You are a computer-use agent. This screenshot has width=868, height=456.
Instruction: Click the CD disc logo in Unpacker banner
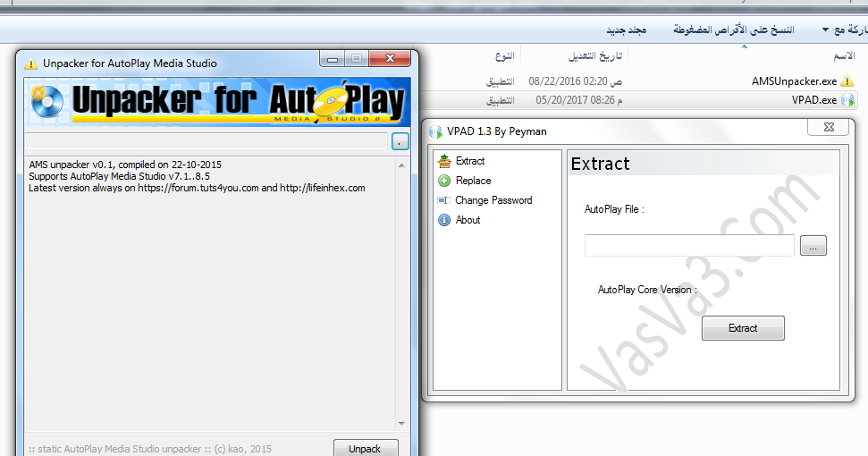pos(47,101)
